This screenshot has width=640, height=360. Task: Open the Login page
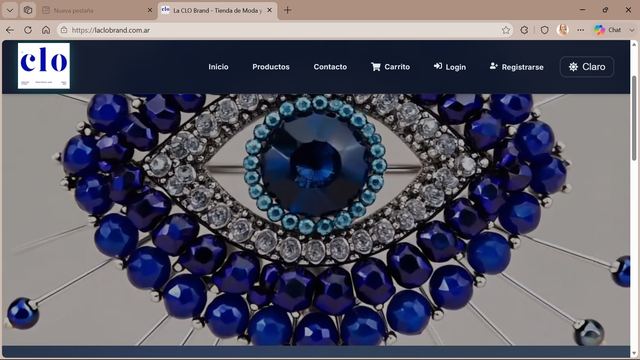click(x=450, y=67)
